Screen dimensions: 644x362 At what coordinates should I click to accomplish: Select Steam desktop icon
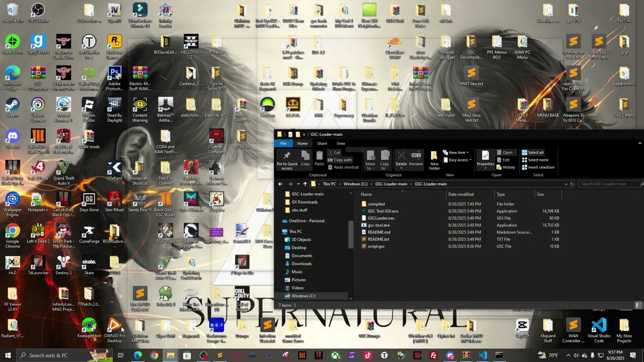tap(13, 108)
